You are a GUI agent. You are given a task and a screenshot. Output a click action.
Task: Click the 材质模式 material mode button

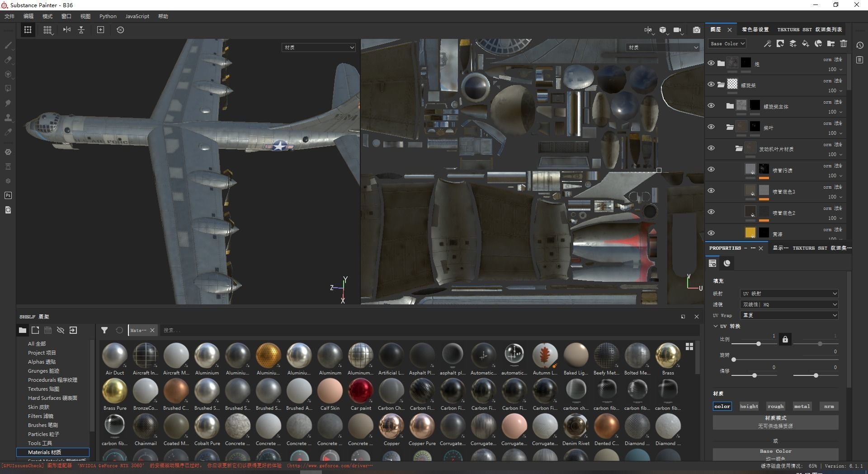pos(776,422)
